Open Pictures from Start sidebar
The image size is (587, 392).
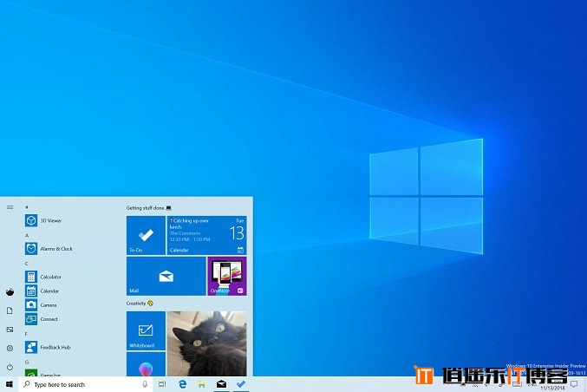pos(10,330)
